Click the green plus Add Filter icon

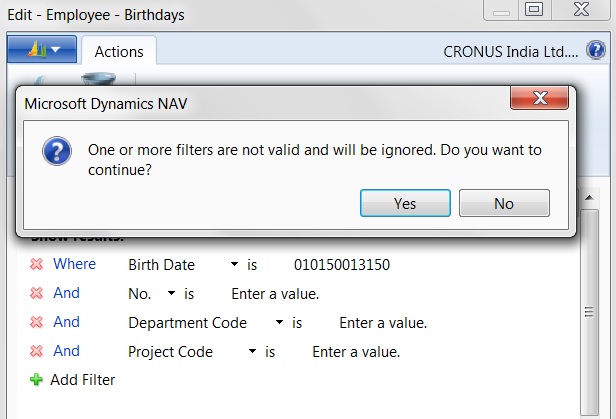click(36, 380)
